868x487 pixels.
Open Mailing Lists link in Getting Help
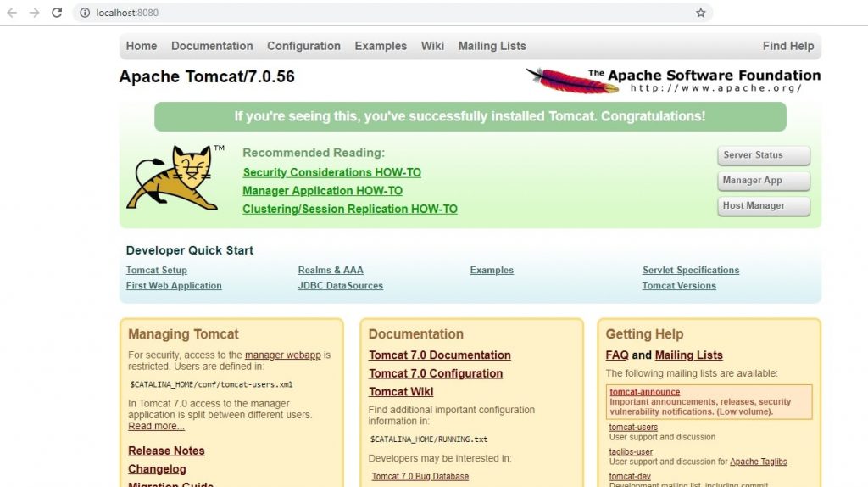688,355
